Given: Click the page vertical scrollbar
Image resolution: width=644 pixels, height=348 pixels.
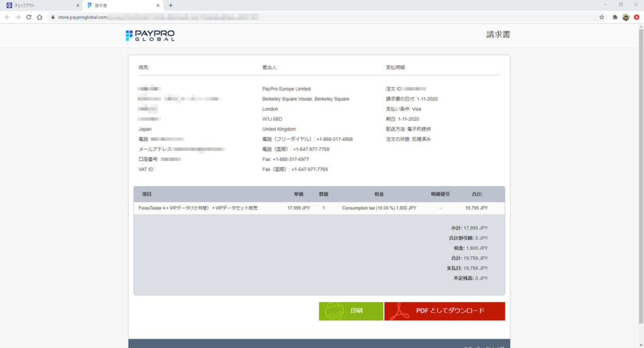Looking at the screenshot, I should (641, 177).
